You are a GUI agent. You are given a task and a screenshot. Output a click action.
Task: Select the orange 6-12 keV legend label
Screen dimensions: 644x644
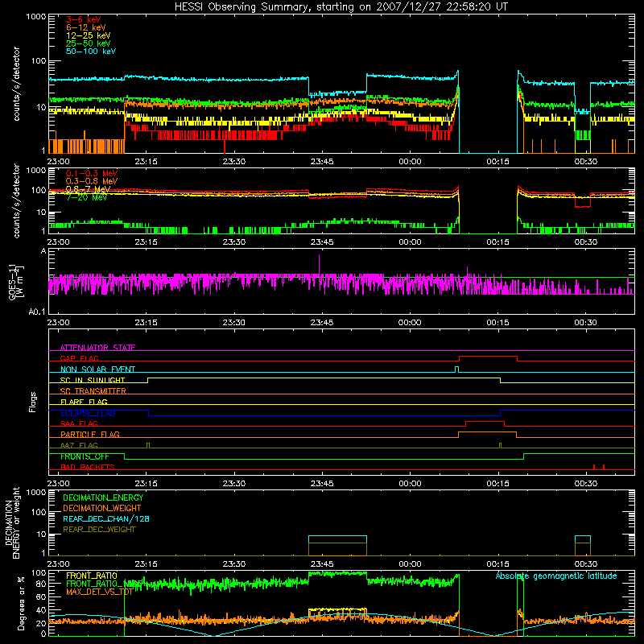[x=86, y=27]
